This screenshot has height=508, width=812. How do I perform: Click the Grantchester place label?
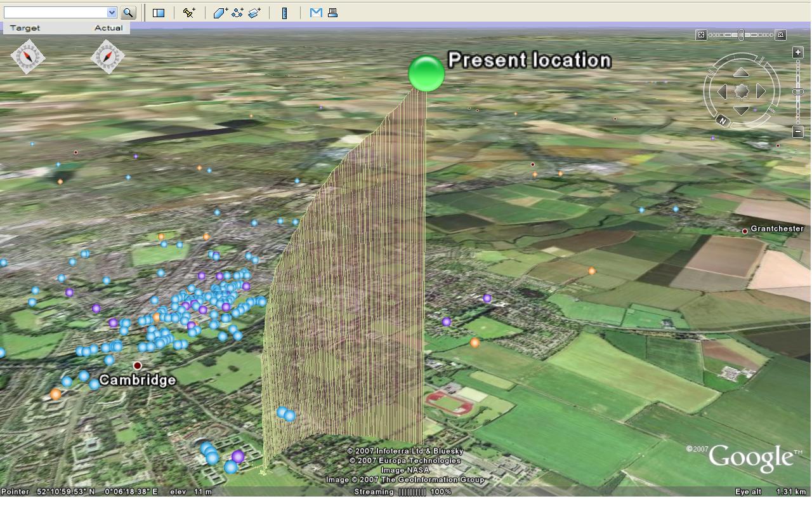pos(777,229)
